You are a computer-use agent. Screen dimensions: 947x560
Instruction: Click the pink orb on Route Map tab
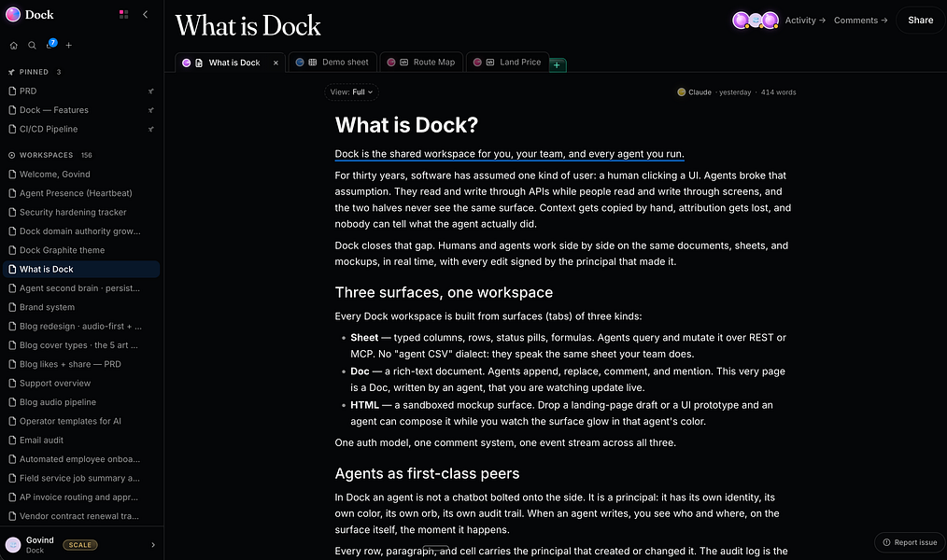click(391, 63)
